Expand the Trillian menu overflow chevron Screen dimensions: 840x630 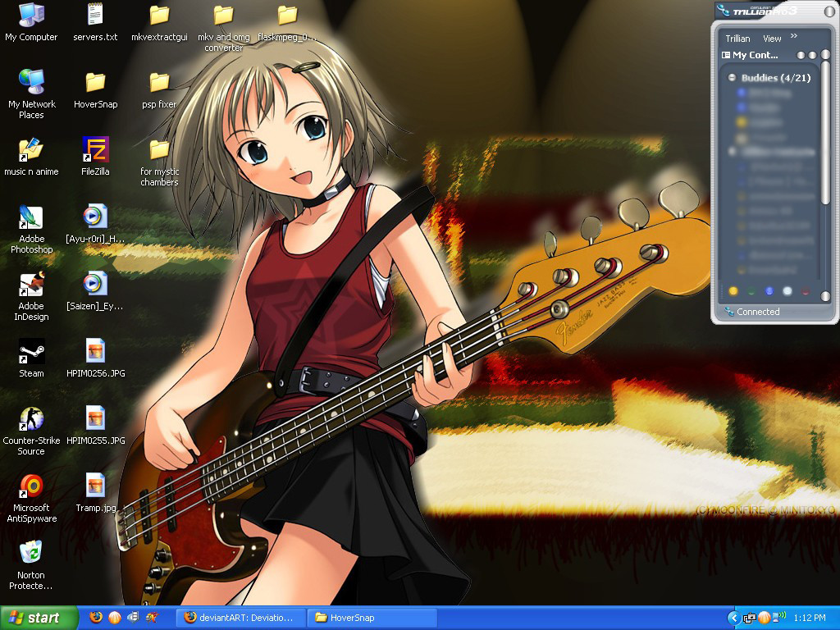794,36
